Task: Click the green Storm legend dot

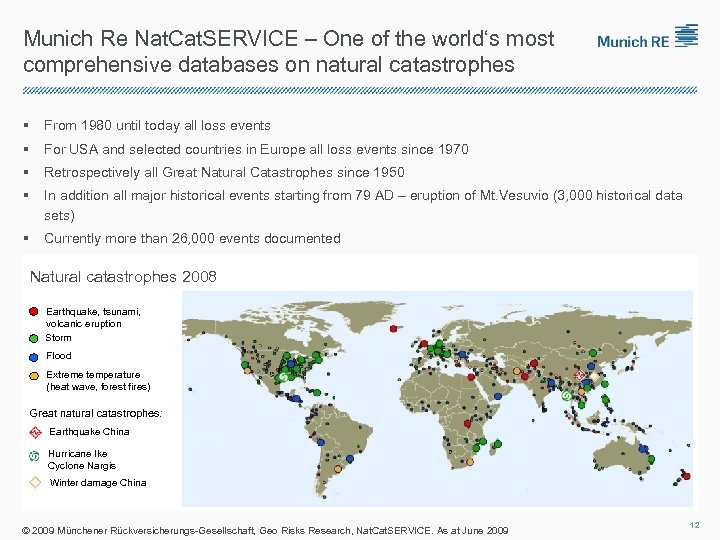Action: click(33, 338)
